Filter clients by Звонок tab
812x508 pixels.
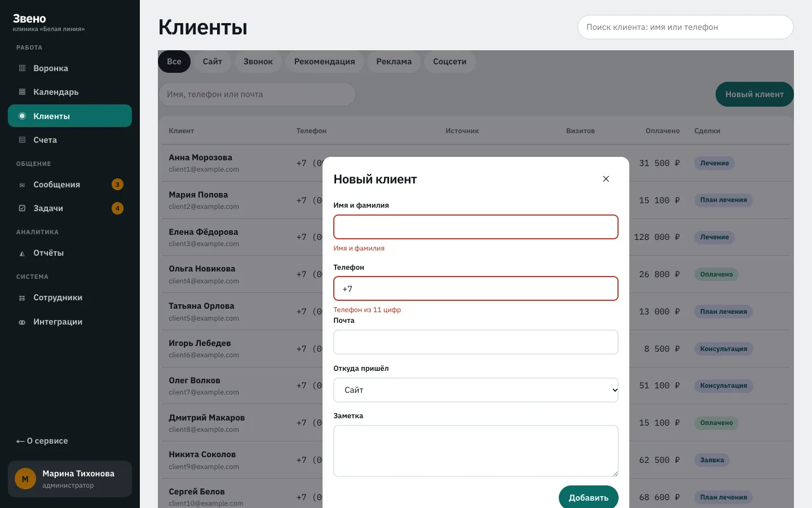(258, 62)
